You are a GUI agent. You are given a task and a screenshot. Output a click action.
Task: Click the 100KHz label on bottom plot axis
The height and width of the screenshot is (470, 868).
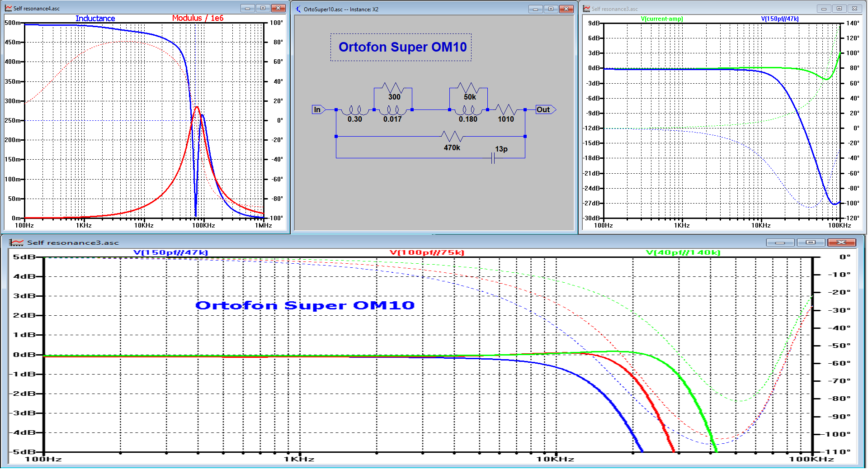[x=811, y=459]
